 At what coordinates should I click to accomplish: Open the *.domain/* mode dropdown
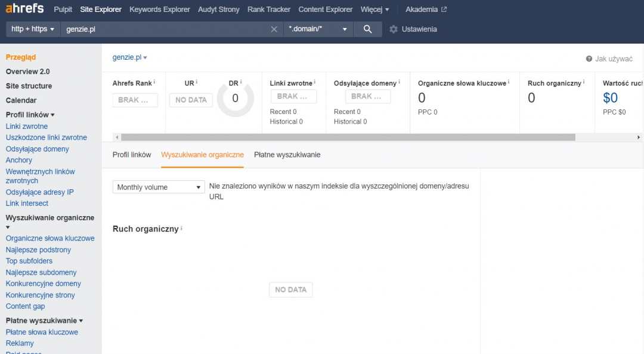(318, 29)
